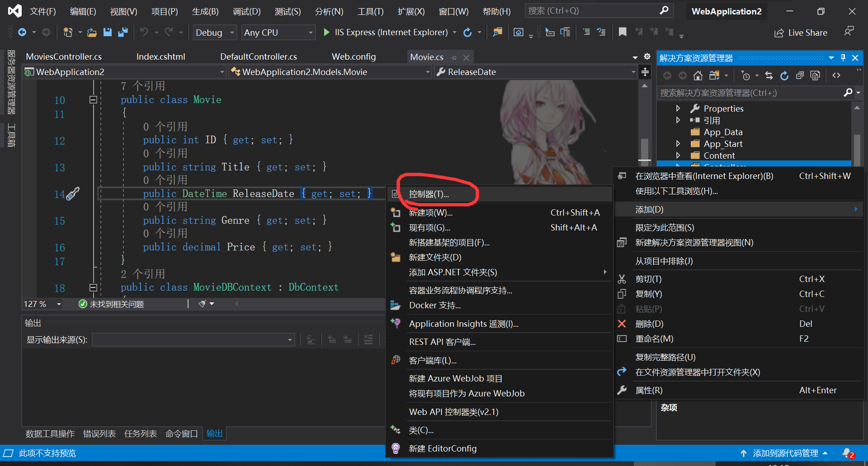The height and width of the screenshot is (466, 868).
Task: Undo the last edit
Action: tap(145, 32)
